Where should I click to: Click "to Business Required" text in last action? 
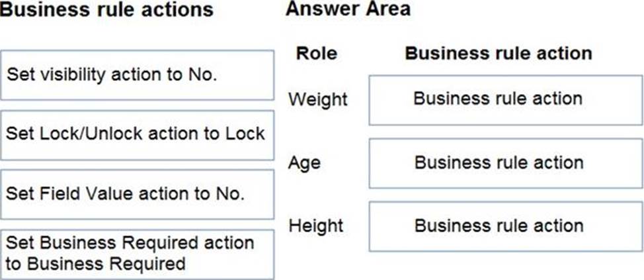95,263
